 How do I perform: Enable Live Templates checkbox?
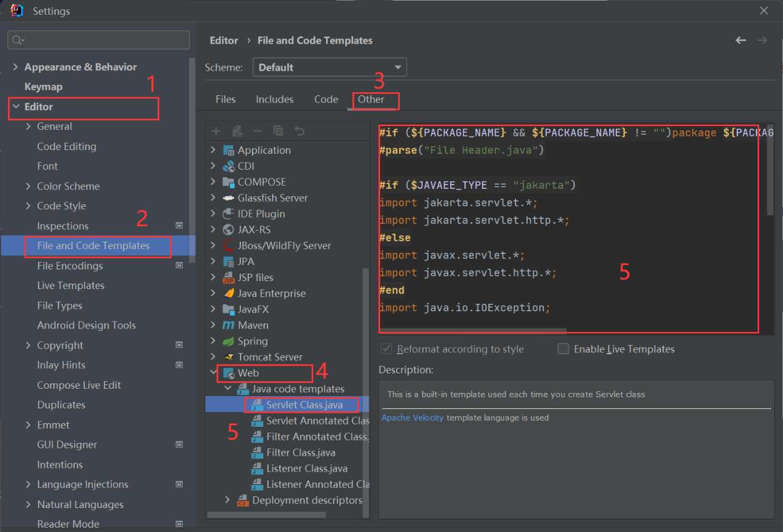(563, 349)
